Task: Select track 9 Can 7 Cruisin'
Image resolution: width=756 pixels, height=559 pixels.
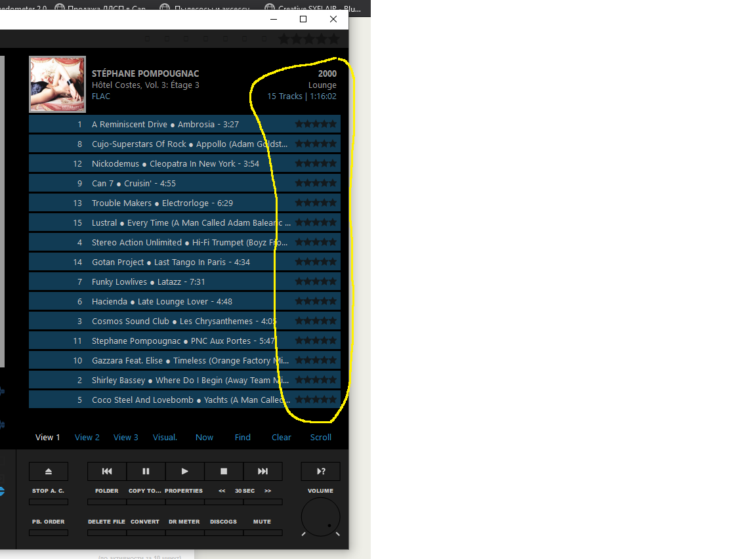Action: [184, 183]
